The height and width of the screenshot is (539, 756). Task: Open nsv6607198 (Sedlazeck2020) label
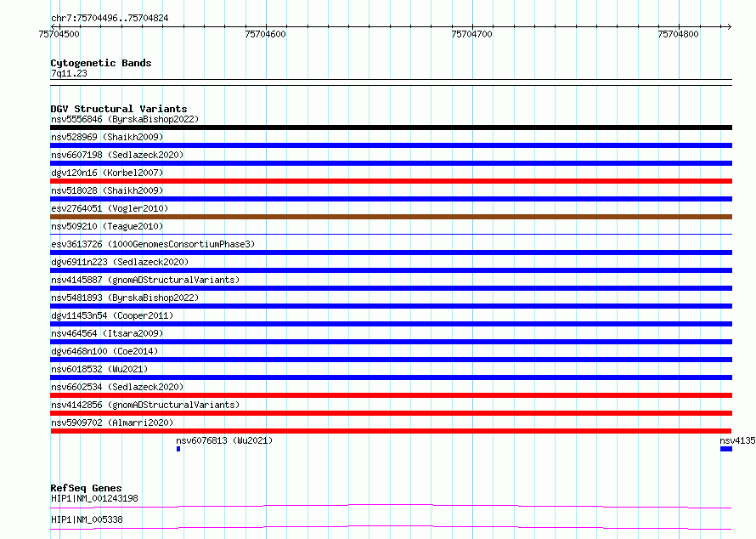coord(117,155)
